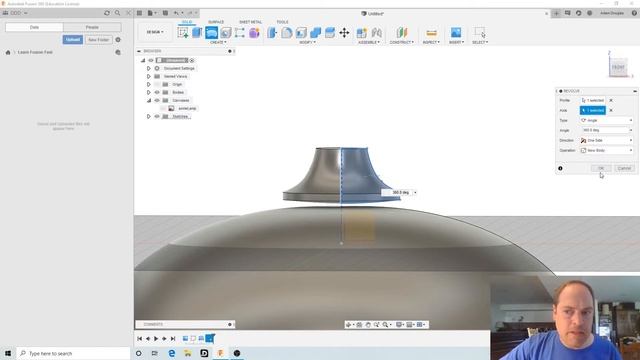Click the show data panel grid icon
Image resolution: width=640 pixels, height=360 pixels.
(x=139, y=13)
